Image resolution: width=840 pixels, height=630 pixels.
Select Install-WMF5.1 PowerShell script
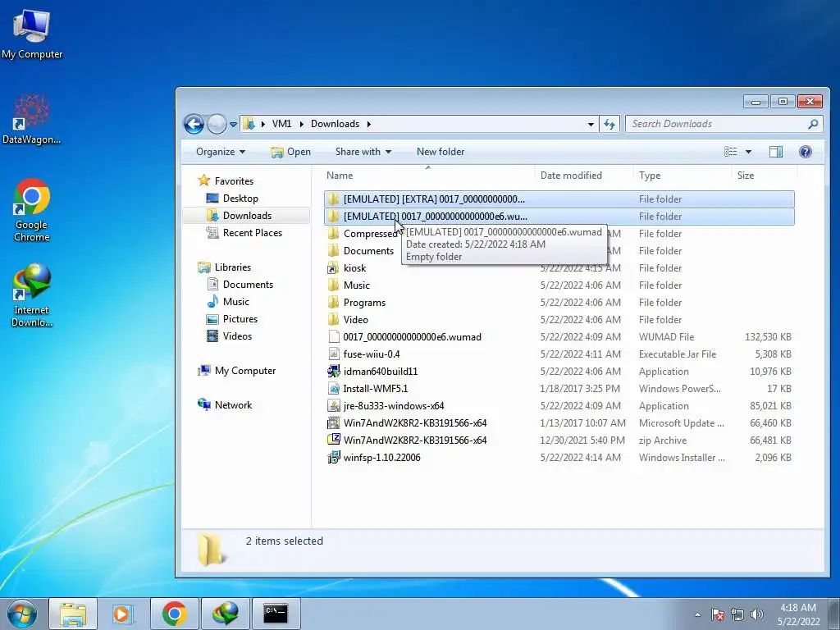pyautogui.click(x=559, y=388)
